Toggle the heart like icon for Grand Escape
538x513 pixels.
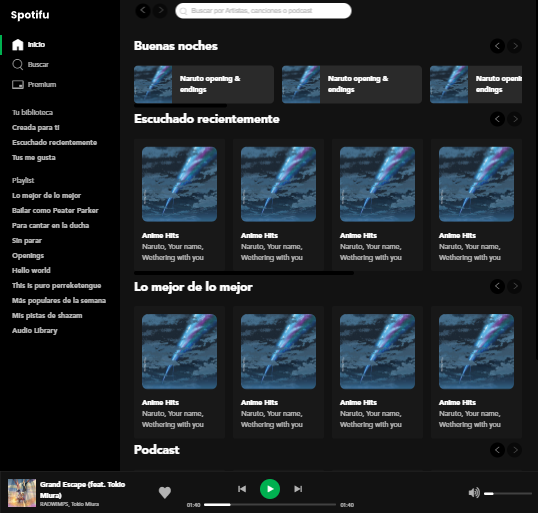pos(165,492)
